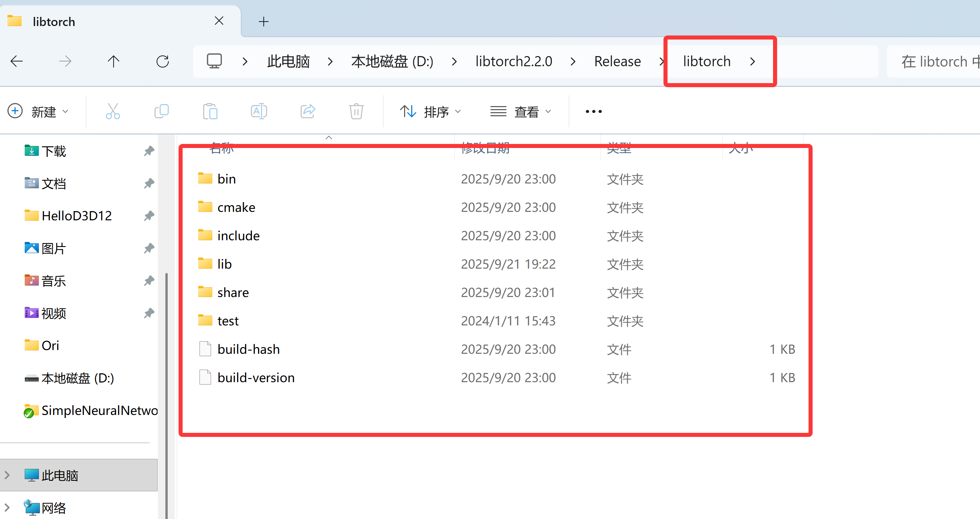Click the Copy icon in toolbar
This screenshot has width=980, height=519.
161,112
